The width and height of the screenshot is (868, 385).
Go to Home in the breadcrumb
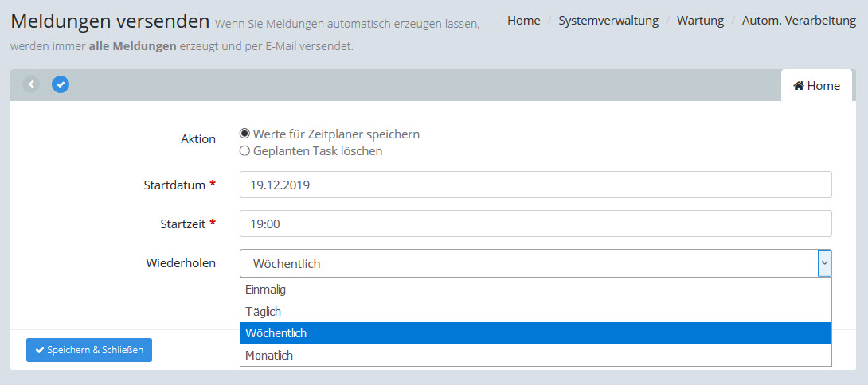(523, 21)
